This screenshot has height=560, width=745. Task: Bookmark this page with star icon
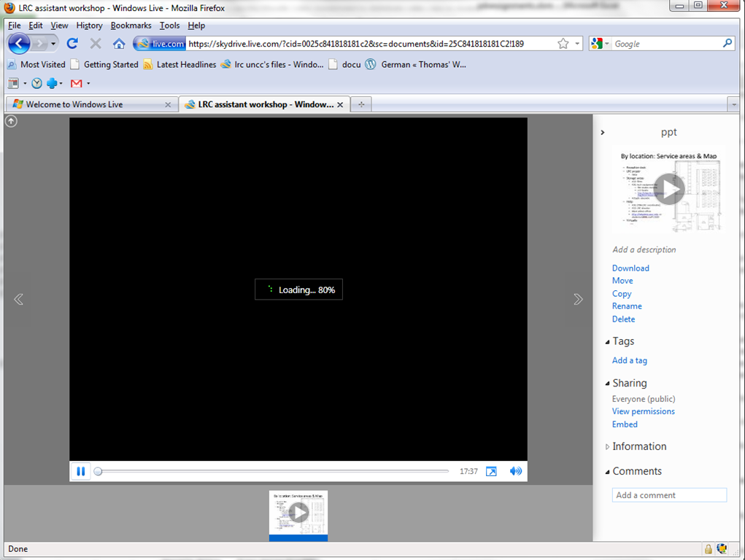[x=563, y=44]
